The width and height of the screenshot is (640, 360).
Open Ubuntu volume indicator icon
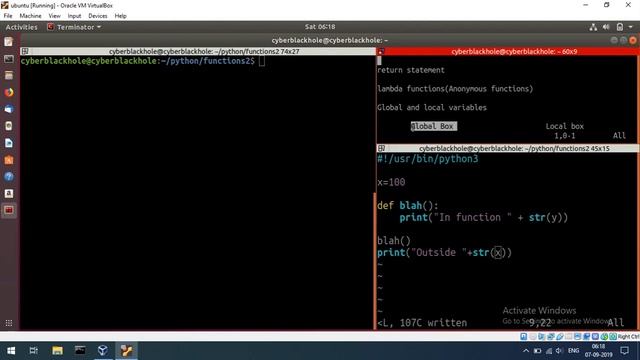[606, 27]
